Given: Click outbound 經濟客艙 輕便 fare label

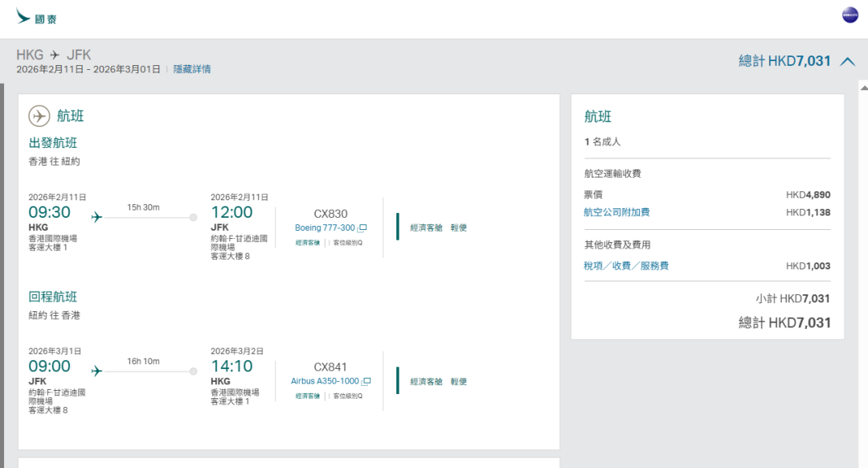Looking at the screenshot, I should pos(438,228).
